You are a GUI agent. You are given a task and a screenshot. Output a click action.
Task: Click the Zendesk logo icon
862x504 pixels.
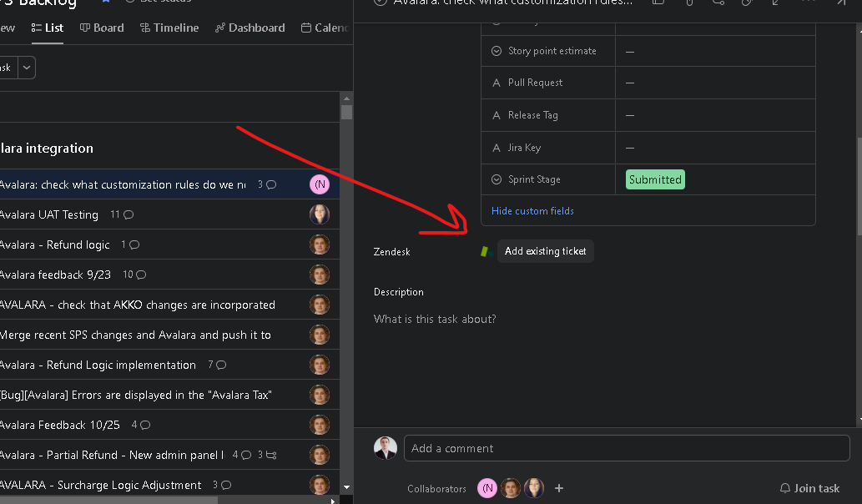(x=486, y=251)
